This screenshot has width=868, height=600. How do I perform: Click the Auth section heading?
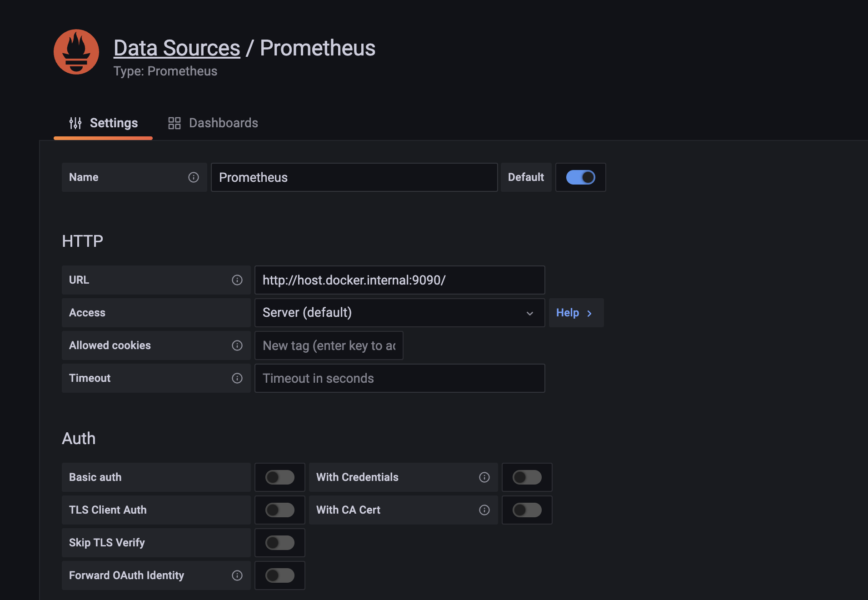pos(79,439)
